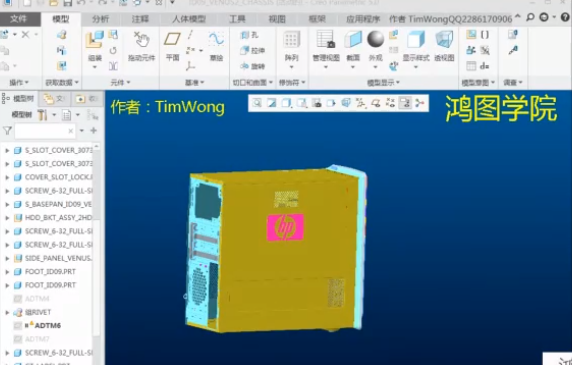Expand the HDD_BKT_ASSY_2HD tree node

click(x=7, y=218)
